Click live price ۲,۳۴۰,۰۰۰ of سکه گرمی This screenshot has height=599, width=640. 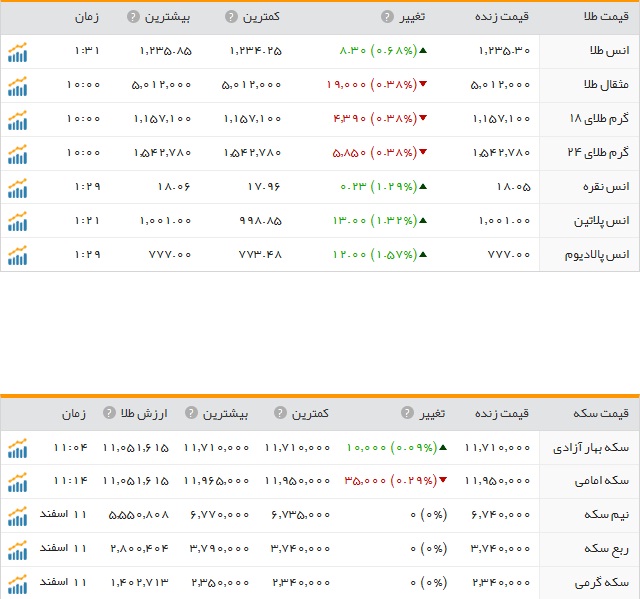click(x=501, y=583)
